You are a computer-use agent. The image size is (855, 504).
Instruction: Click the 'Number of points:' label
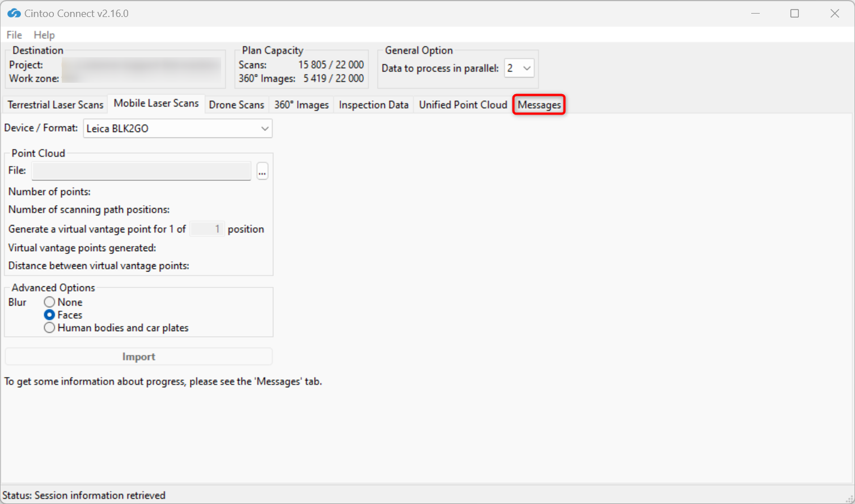tap(49, 192)
